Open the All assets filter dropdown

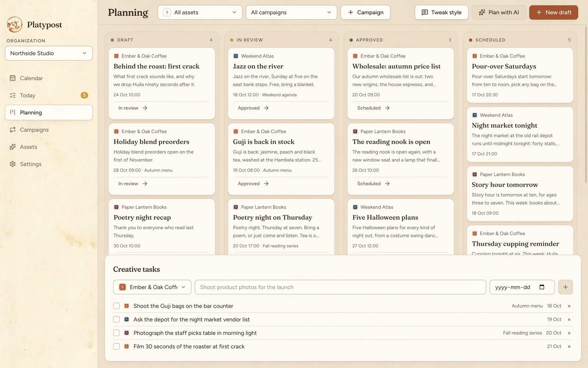tap(200, 13)
